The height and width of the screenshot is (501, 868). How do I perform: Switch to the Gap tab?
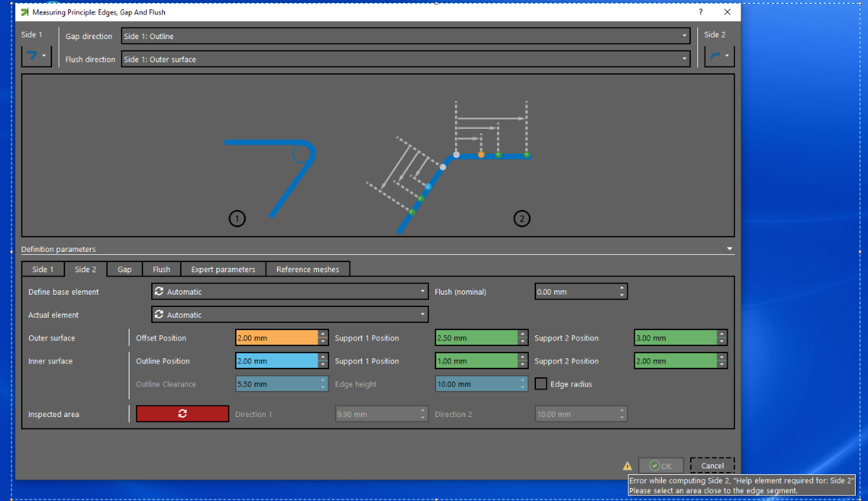coord(124,269)
